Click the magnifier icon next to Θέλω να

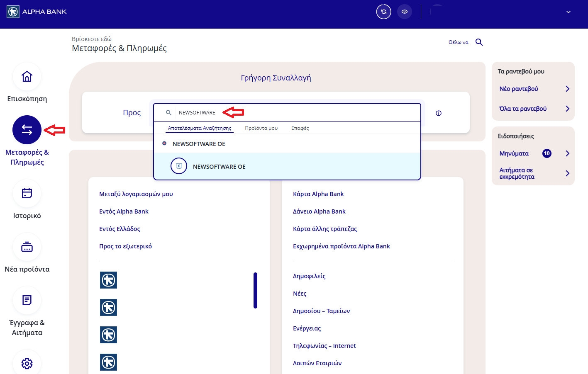479,42
